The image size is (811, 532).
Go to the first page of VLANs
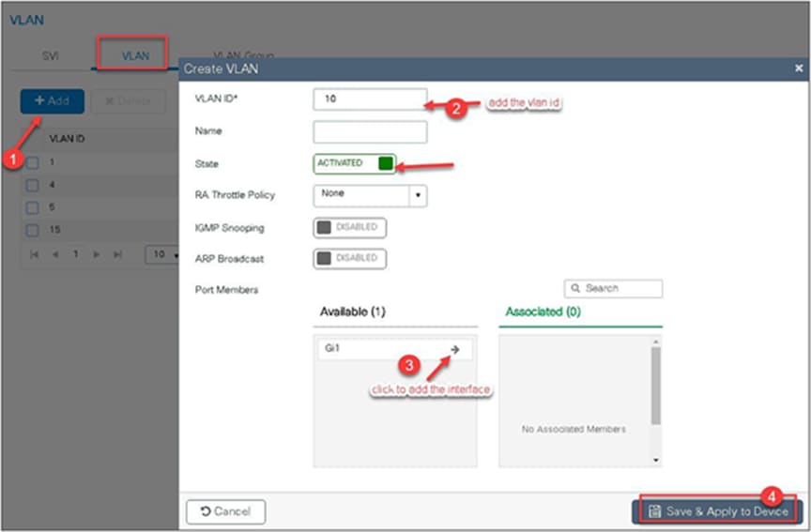point(34,254)
